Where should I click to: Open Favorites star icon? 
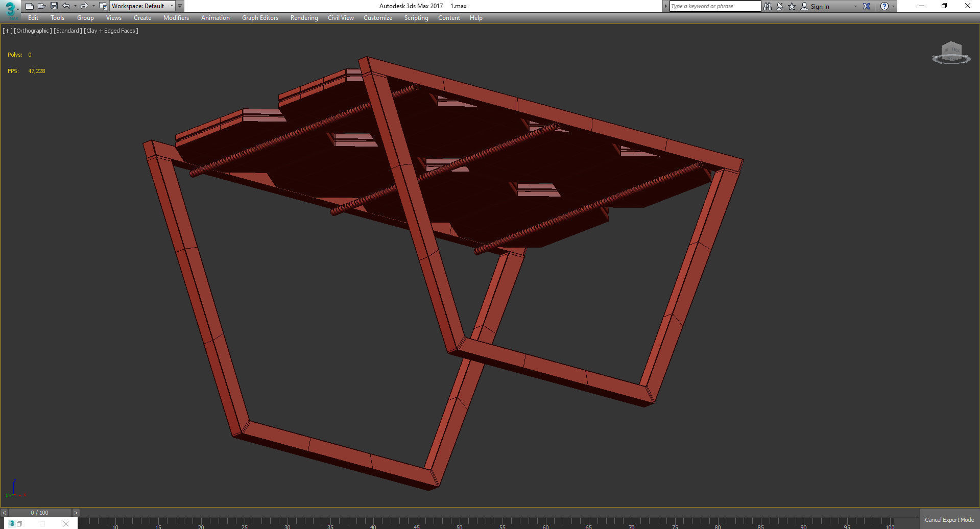792,6
